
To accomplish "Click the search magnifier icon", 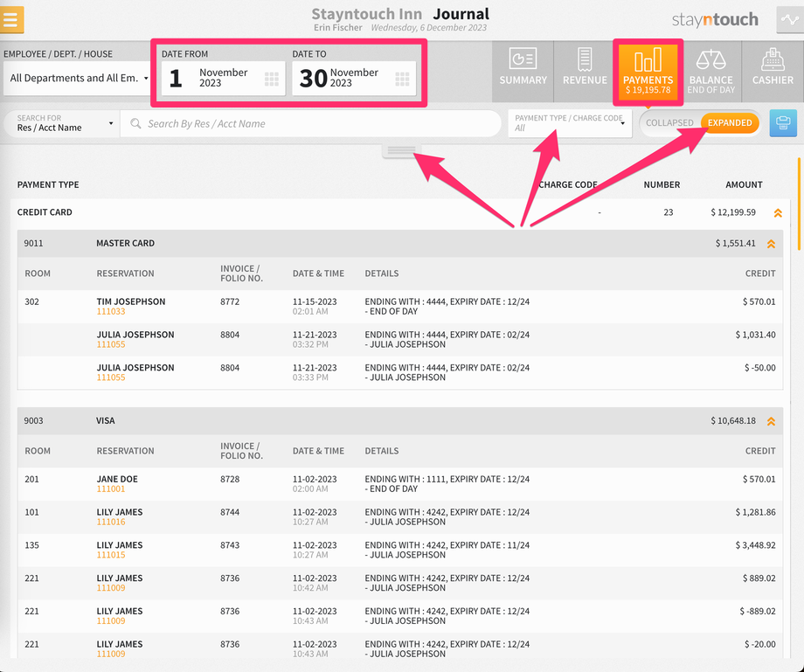I will tap(135, 123).
